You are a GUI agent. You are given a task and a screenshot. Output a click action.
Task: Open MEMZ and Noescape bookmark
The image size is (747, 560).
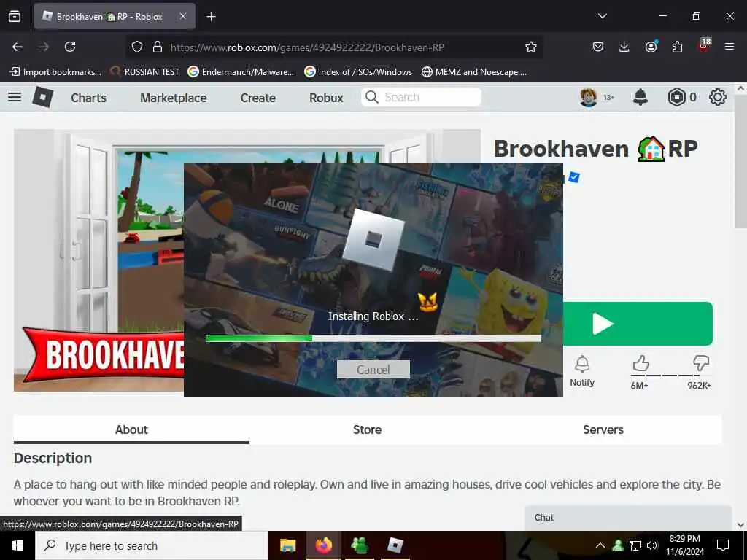474,72
